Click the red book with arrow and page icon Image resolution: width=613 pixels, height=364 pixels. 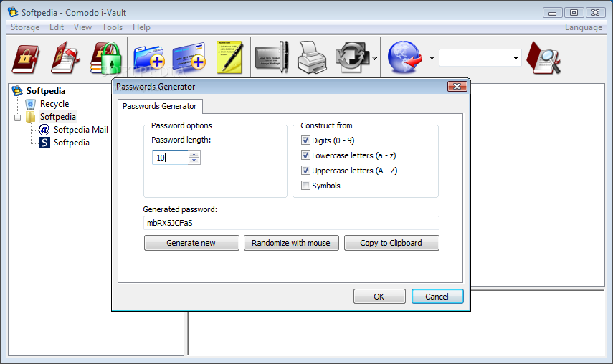click(x=65, y=58)
